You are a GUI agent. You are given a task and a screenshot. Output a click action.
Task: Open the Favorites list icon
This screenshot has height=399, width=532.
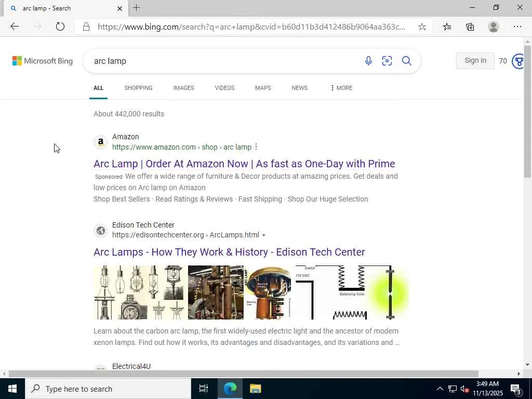coord(447,27)
